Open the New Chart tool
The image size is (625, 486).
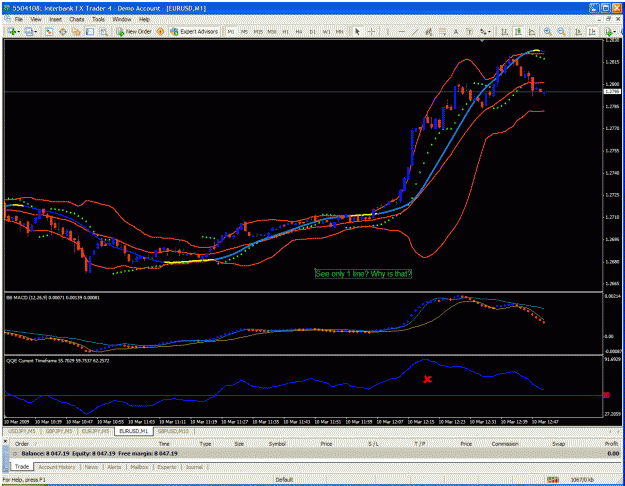tap(12, 31)
